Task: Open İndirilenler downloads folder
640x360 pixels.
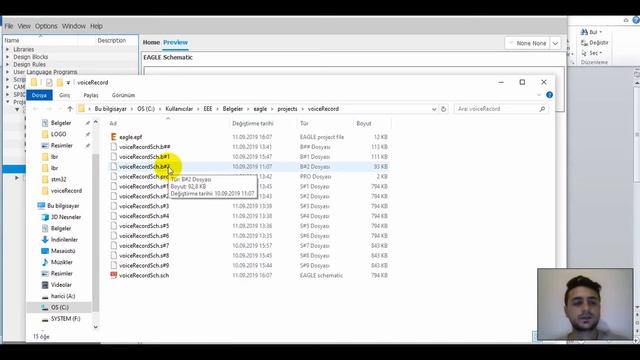Action: pyautogui.click(x=64, y=240)
